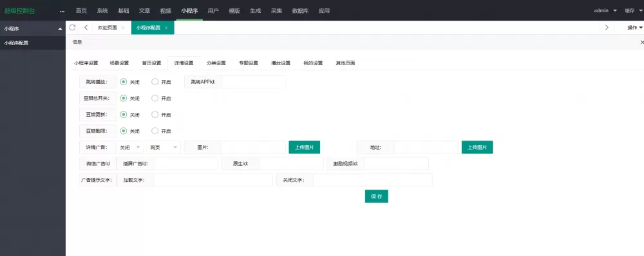Open the three-dots menu next to 超级控制台
The image size is (644, 256).
coord(62,11)
